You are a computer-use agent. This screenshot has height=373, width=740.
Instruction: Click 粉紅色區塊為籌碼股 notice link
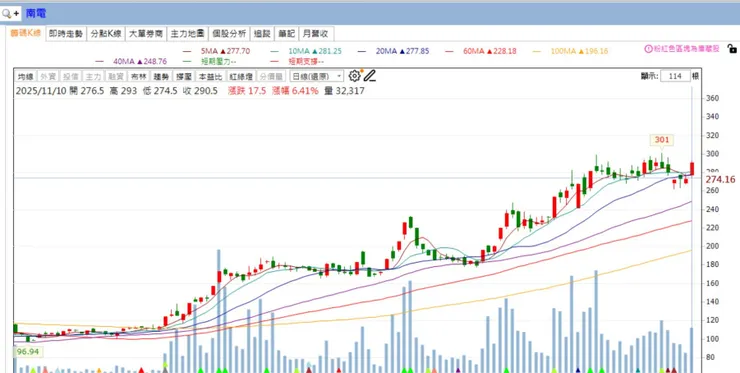686,49
